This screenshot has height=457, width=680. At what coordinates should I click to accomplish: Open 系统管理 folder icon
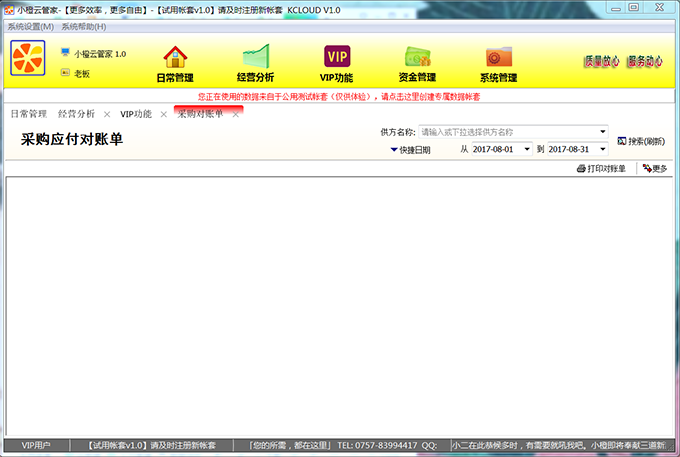[x=499, y=57]
